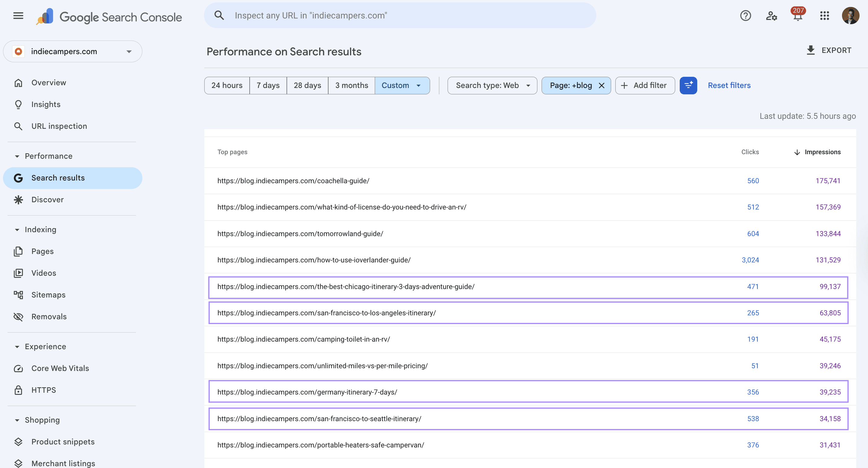This screenshot has height=468, width=868.
Task: Click the 3,024 clicks value
Action: (x=750, y=260)
